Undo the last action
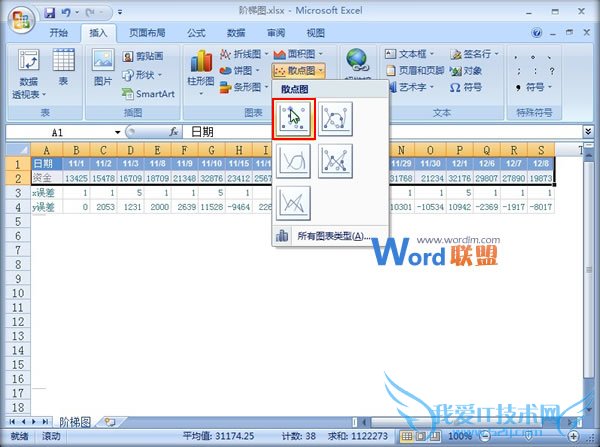Viewport: 600px width, 447px height. (x=66, y=12)
